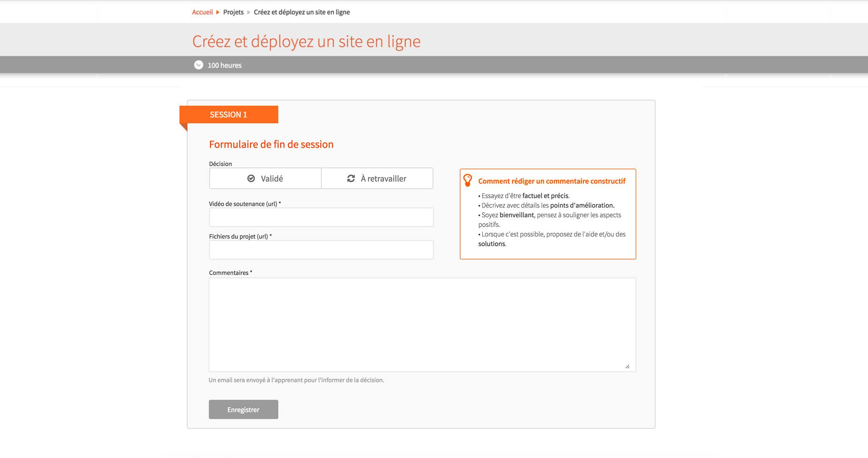Click the clock icon beside 100 heures

[198, 65]
